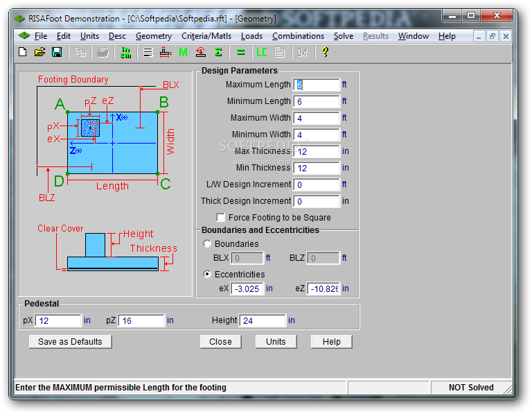Click the Print toolbar icon
Viewport: 532px width, 414px height.
pos(103,52)
